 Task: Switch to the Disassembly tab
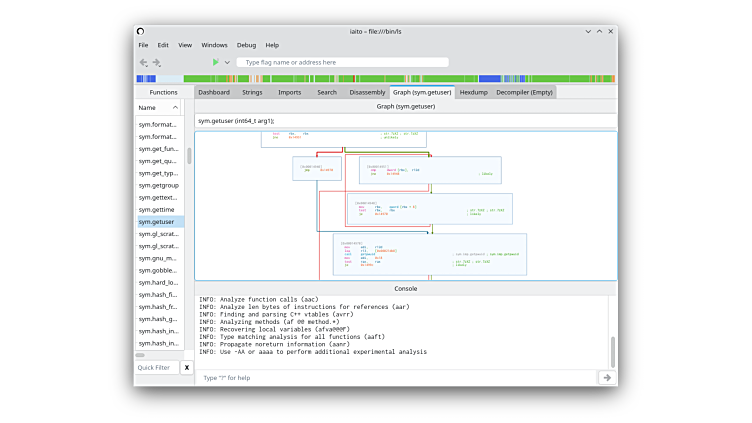[367, 92]
